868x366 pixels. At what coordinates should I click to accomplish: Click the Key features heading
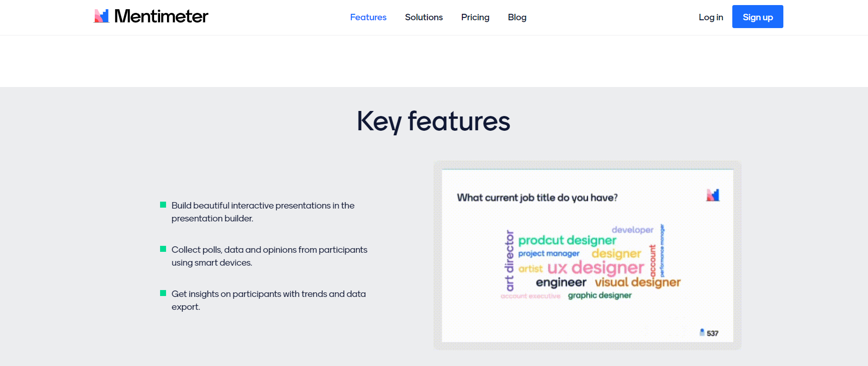(x=433, y=122)
